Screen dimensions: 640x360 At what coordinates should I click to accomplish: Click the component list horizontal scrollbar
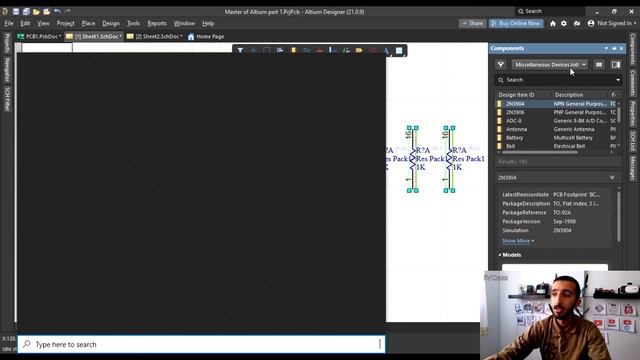point(539,153)
